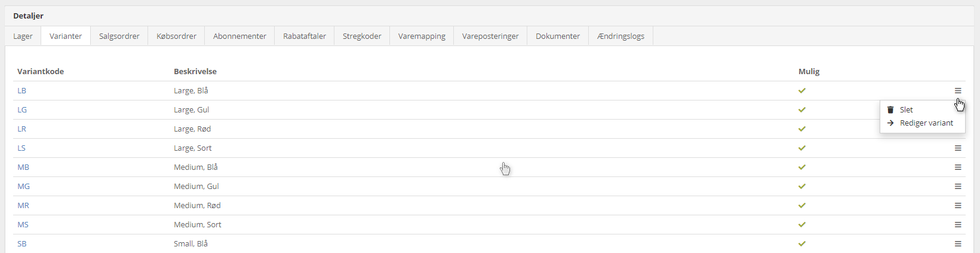Image resolution: width=980 pixels, height=253 pixels.
Task: Open the hamburger menu for variant MR
Action: click(x=958, y=206)
